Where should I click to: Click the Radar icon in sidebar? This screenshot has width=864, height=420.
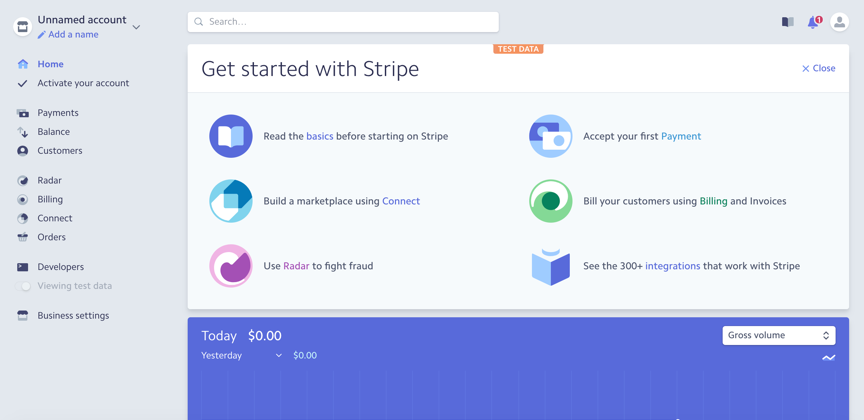pyautogui.click(x=23, y=180)
